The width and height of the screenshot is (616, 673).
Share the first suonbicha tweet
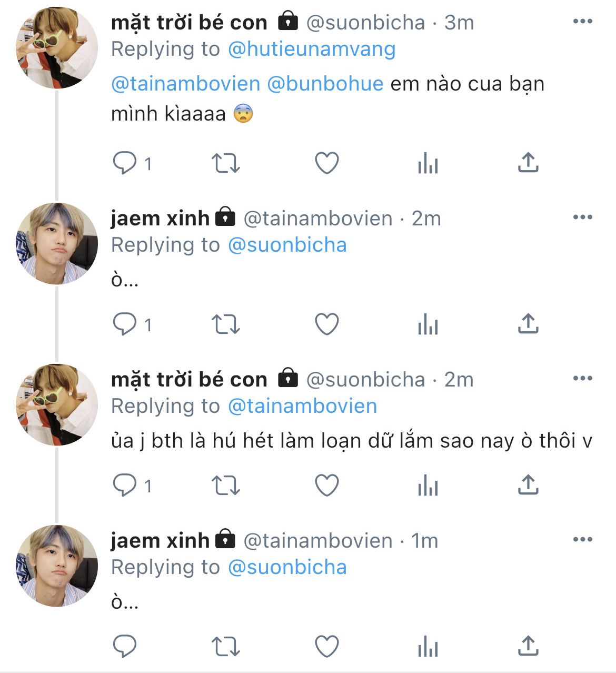click(528, 163)
